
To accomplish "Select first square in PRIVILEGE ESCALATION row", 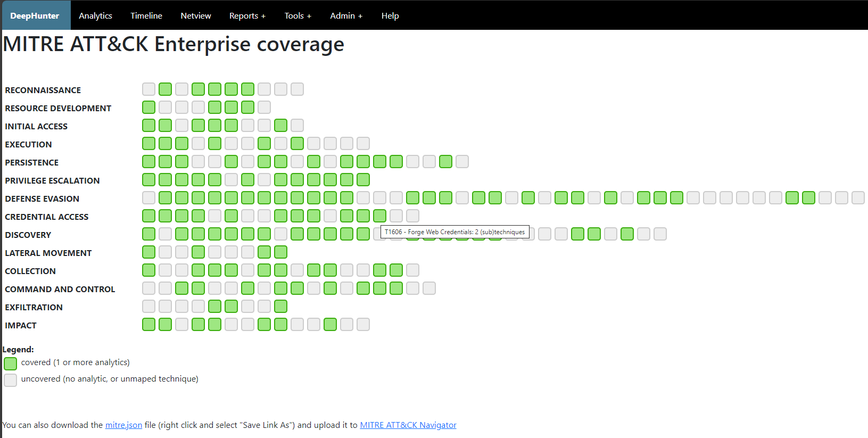I will click(x=149, y=179).
